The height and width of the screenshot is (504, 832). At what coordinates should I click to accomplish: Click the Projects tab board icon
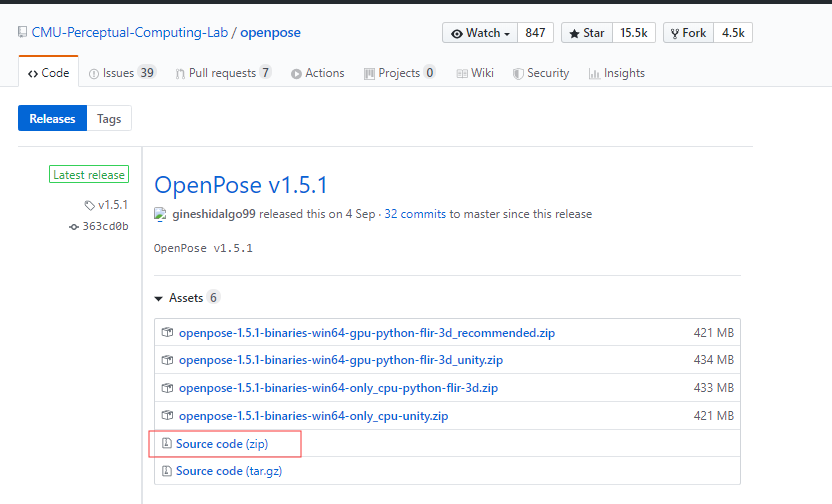click(x=369, y=74)
